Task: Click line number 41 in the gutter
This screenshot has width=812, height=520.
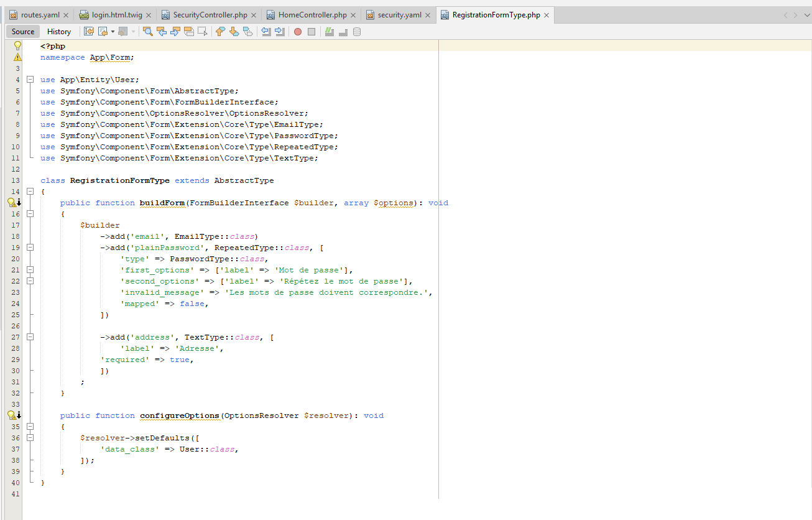Action: 16,494
